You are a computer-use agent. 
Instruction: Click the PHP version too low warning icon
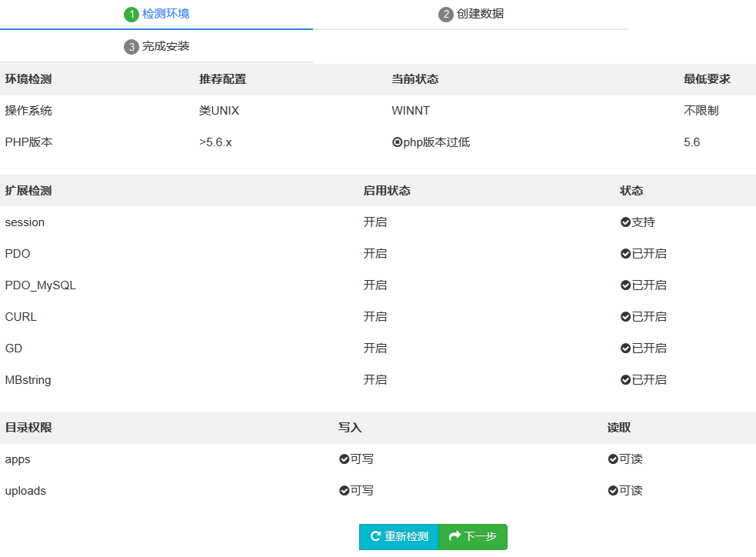tap(397, 142)
